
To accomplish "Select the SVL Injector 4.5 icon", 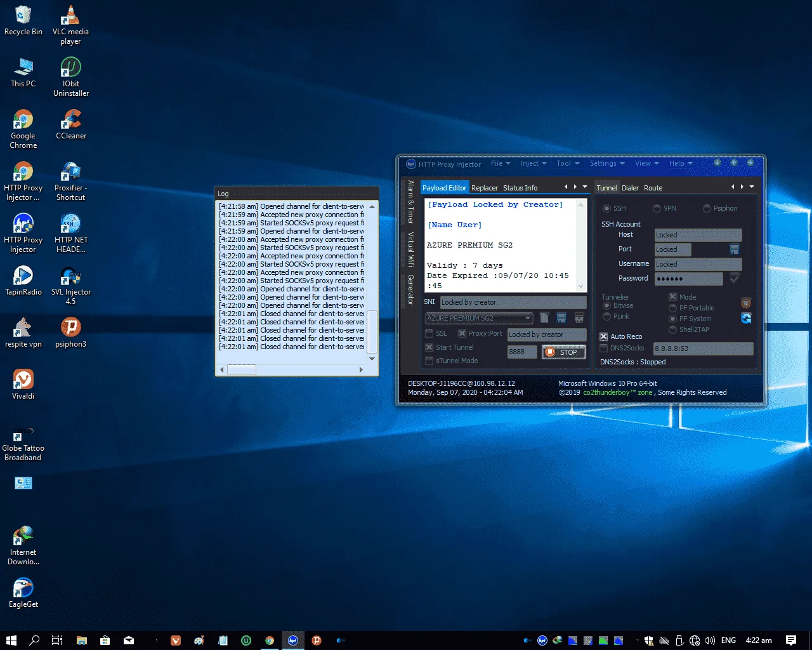I will 70,286.
